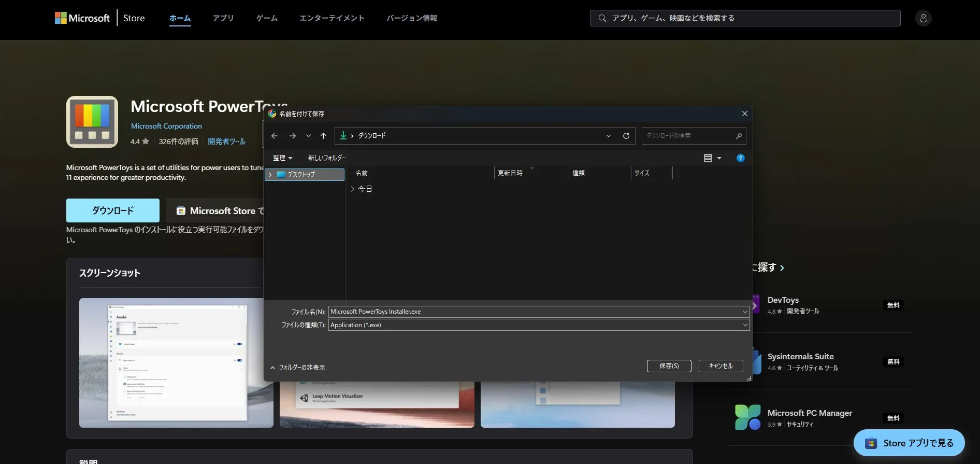980x464 pixels.
Task: Click the Microsoft PC Manager icon
Action: point(747,417)
